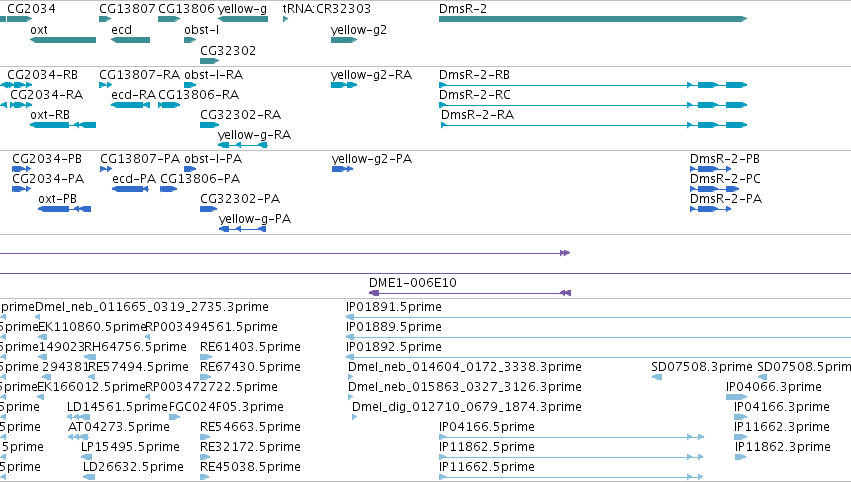
Task: Click the IP04166.5prime EST label
Action: point(487,428)
